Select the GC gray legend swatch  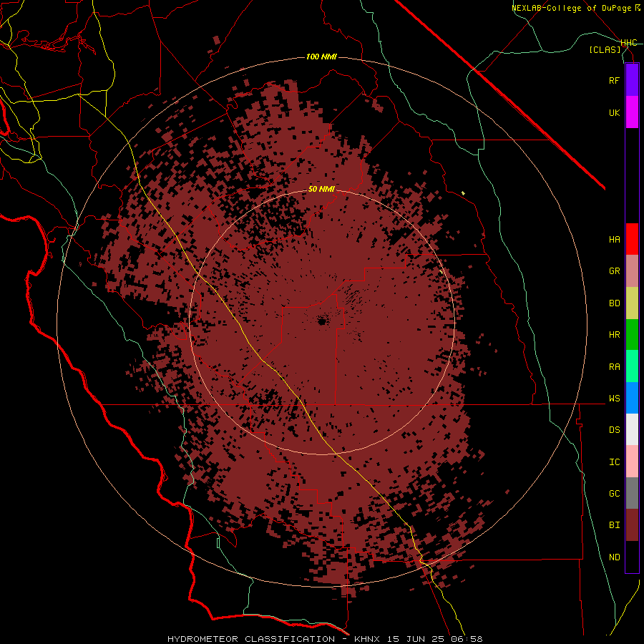tap(632, 493)
